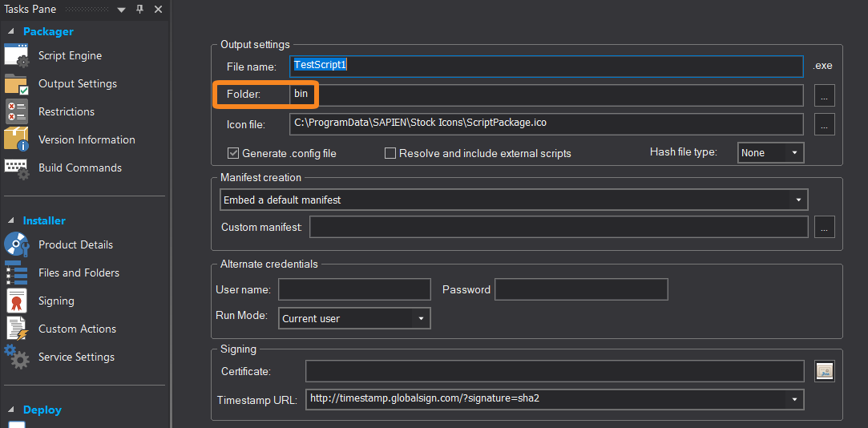Select the Signing certificate icon in sidebar
This screenshot has width=868, height=428.
click(x=17, y=301)
